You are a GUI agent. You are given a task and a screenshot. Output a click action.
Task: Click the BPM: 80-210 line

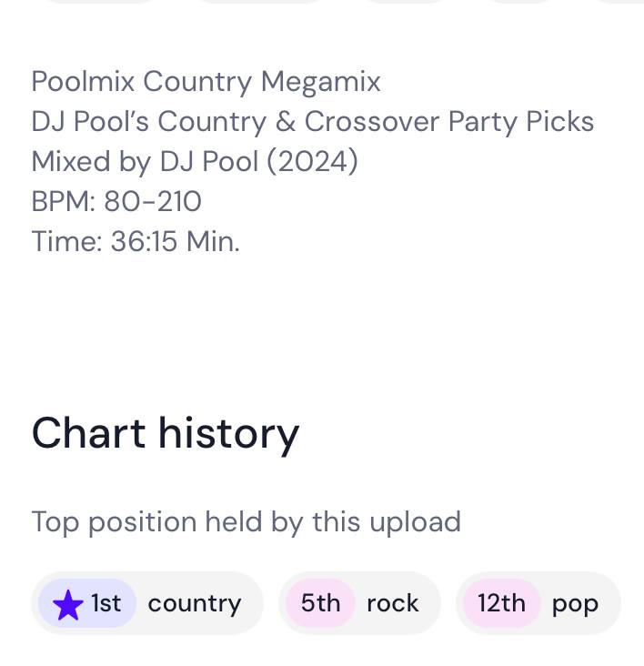pyautogui.click(x=116, y=201)
